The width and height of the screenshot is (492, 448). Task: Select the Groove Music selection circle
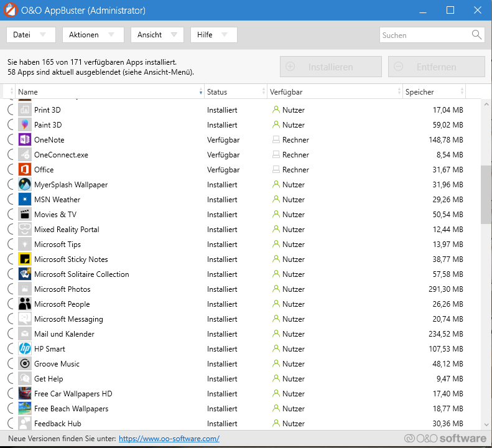coord(11,363)
